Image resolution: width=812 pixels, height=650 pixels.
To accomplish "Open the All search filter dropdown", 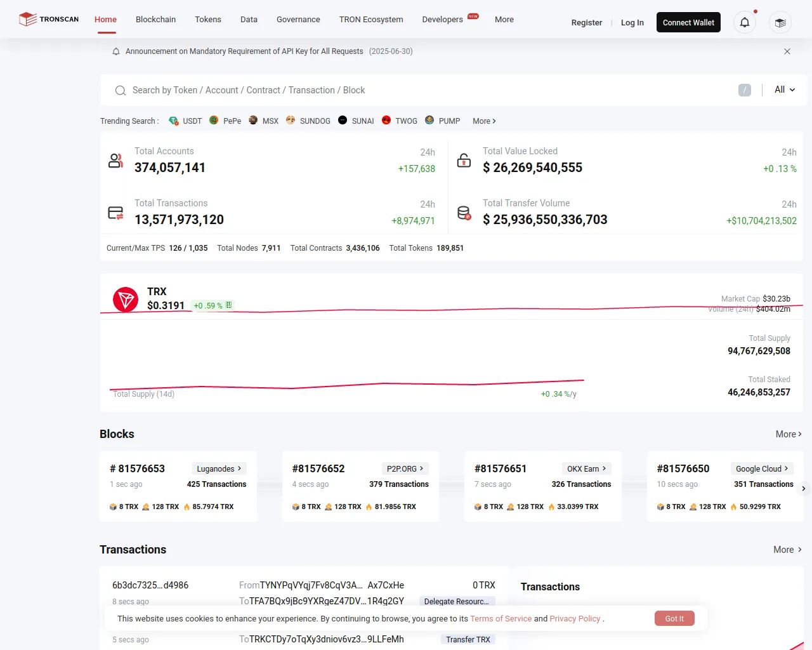I will click(785, 90).
